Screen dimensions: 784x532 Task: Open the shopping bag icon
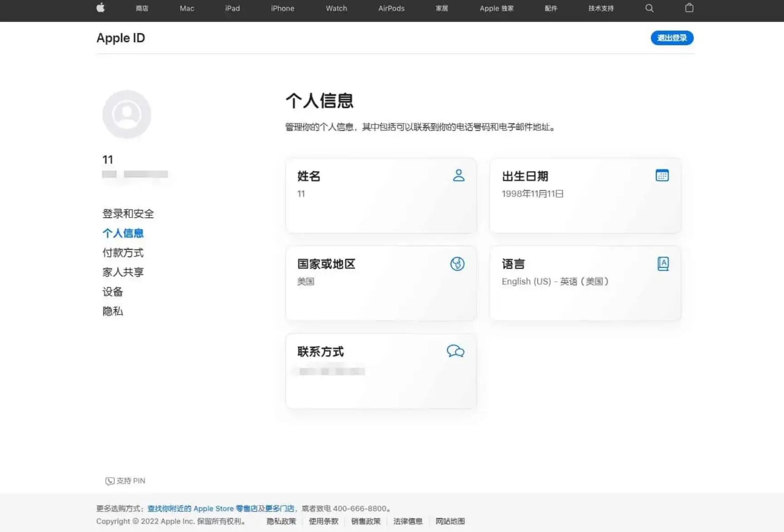[x=689, y=8]
